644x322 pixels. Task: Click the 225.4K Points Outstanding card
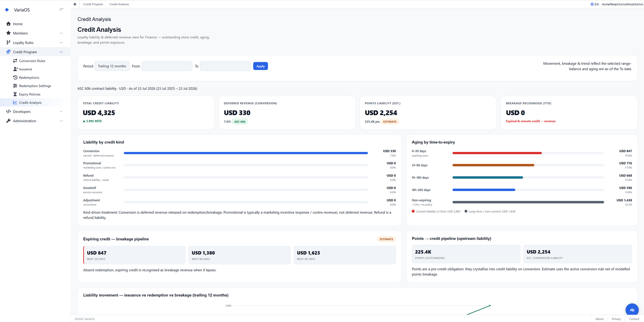[466, 254]
